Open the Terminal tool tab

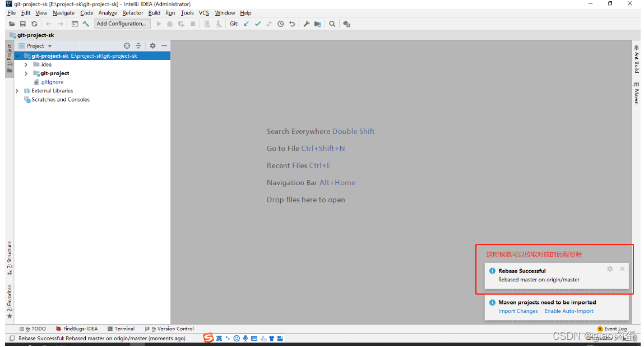click(121, 329)
